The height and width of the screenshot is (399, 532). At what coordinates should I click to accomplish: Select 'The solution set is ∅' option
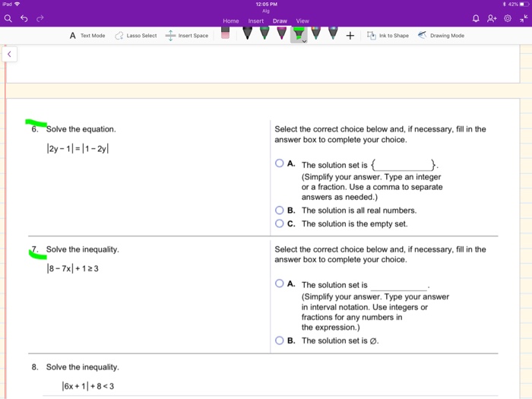[279, 340]
